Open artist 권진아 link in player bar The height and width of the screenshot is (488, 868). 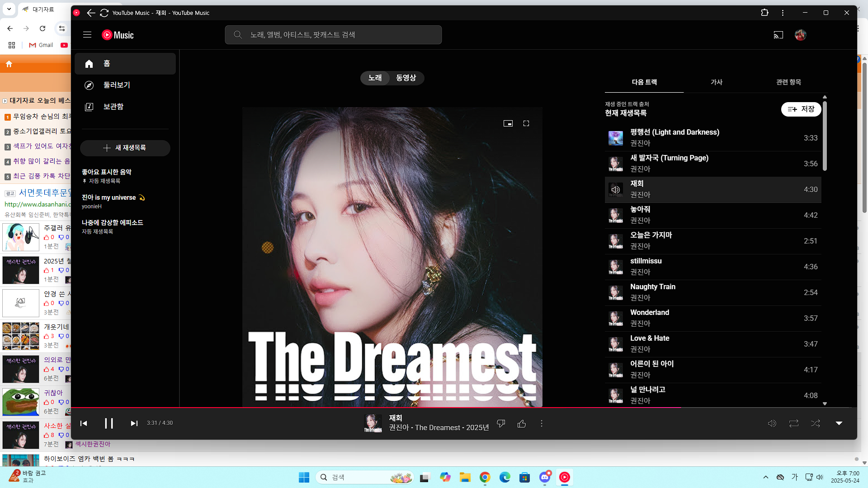(x=399, y=427)
